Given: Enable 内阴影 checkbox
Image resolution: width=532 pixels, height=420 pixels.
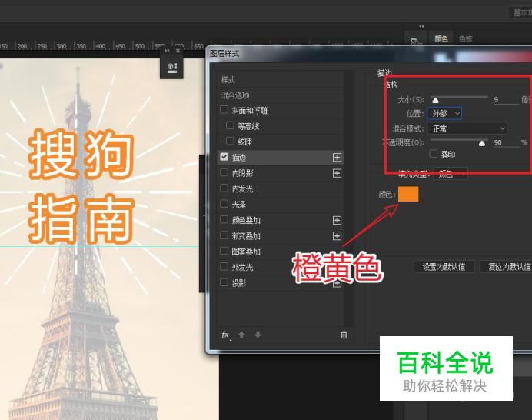Looking at the screenshot, I should click(x=224, y=172).
